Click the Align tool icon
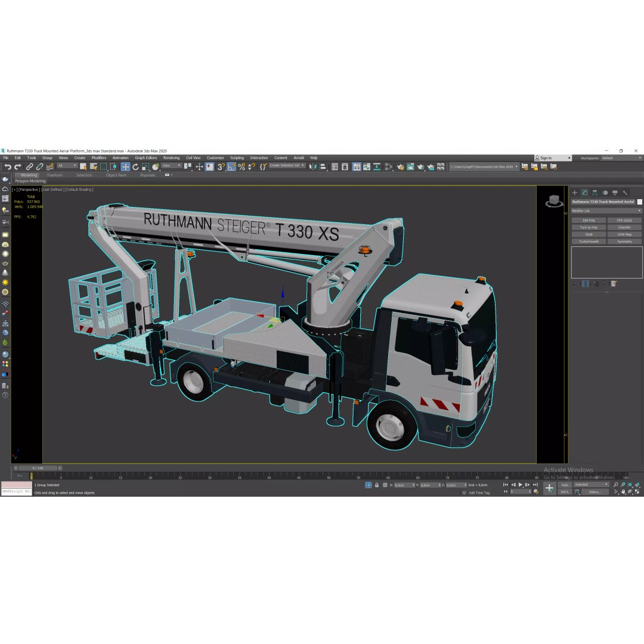 pos(323,167)
